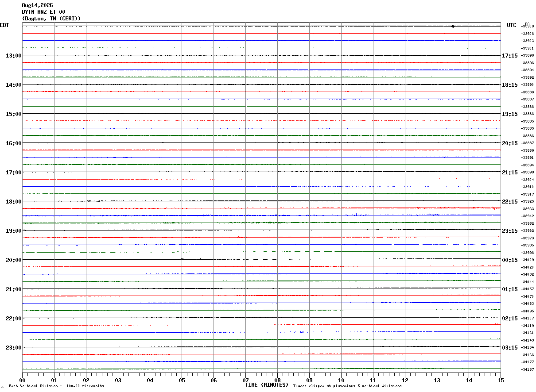Click the UTC timezone label
The image size is (536, 392).
pos(512,25)
